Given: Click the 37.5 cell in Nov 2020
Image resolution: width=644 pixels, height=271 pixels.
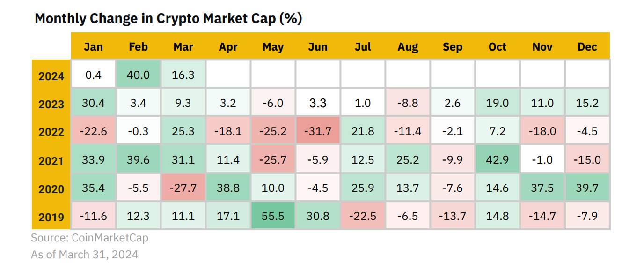Looking at the screenshot, I should tap(542, 188).
